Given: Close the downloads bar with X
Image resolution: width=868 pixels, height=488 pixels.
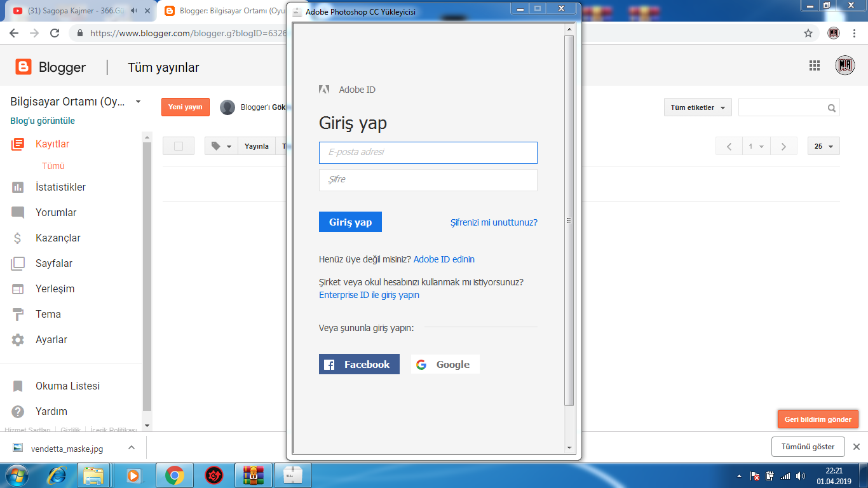Looking at the screenshot, I should coord(856,447).
